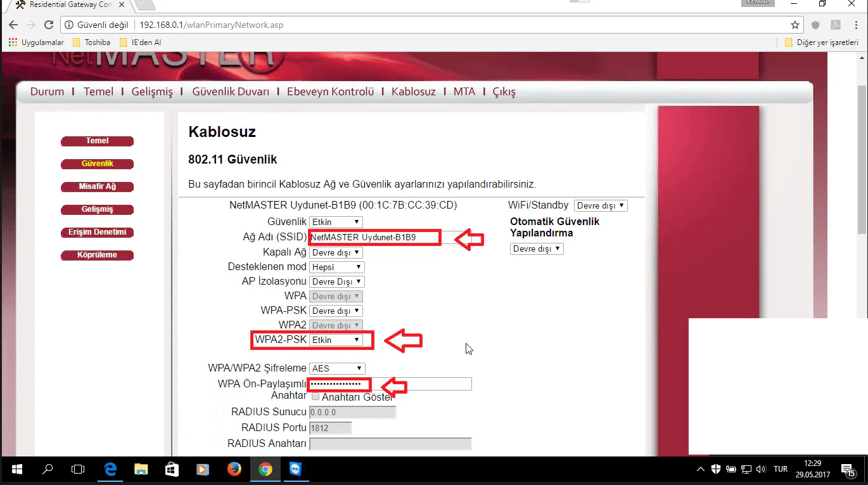The image size is (868, 485).
Task: Open the Diğer yer işaretleri folder
Action: pos(821,42)
